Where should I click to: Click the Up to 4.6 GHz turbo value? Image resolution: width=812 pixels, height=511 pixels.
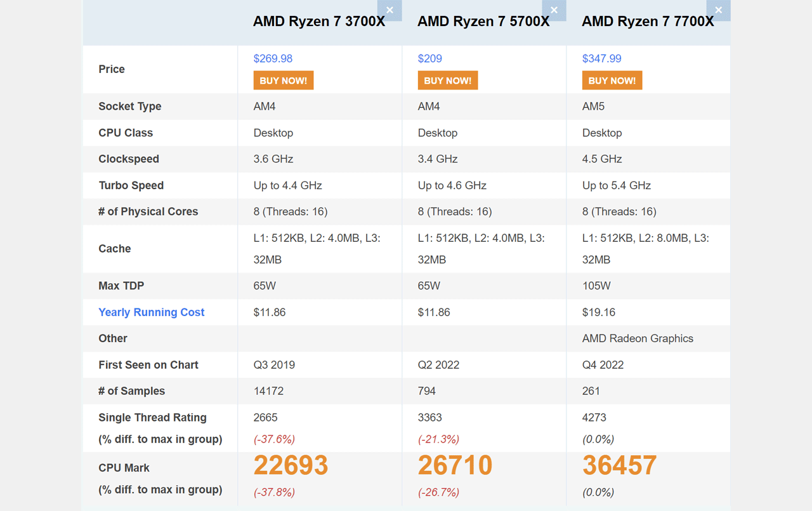coord(452,186)
